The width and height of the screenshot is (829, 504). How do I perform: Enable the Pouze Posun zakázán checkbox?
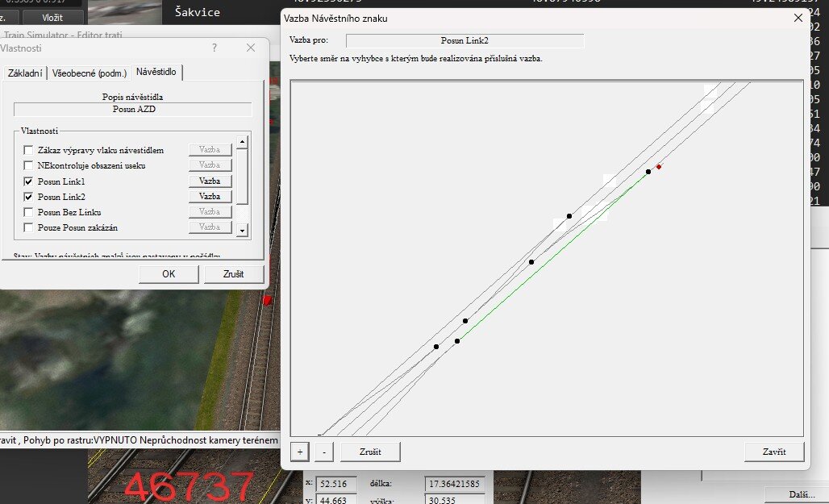pyautogui.click(x=28, y=227)
